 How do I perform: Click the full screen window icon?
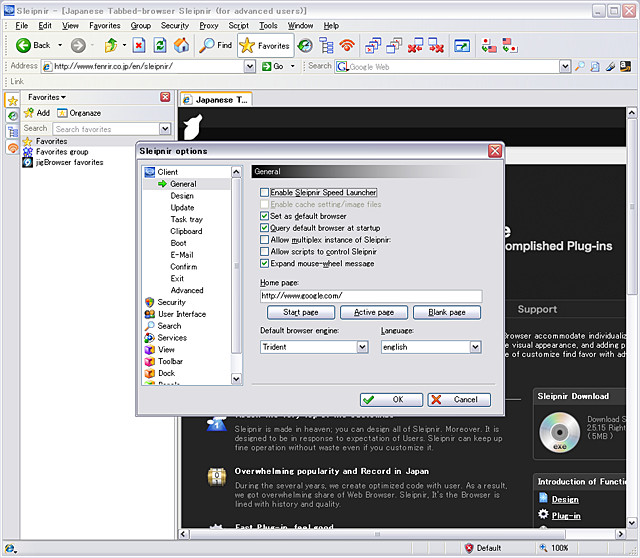462,46
